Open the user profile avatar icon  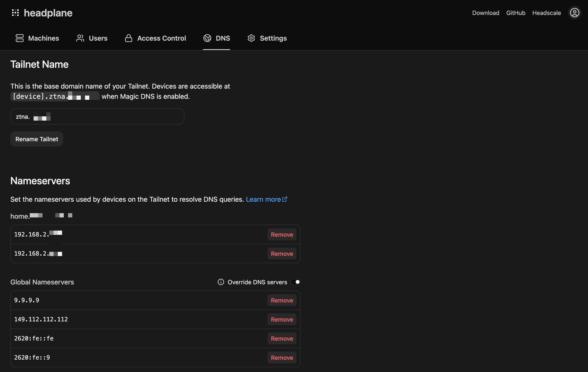coord(574,13)
